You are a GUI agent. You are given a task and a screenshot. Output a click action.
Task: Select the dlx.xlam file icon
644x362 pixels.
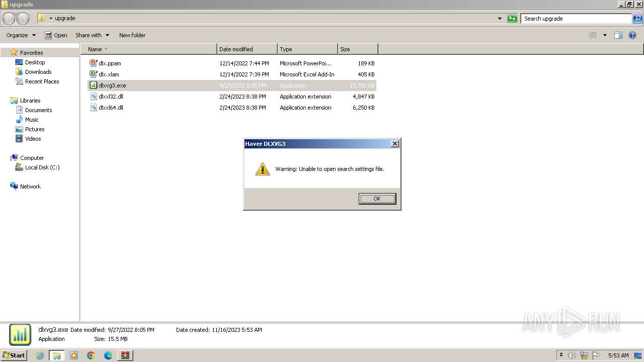[x=93, y=74]
